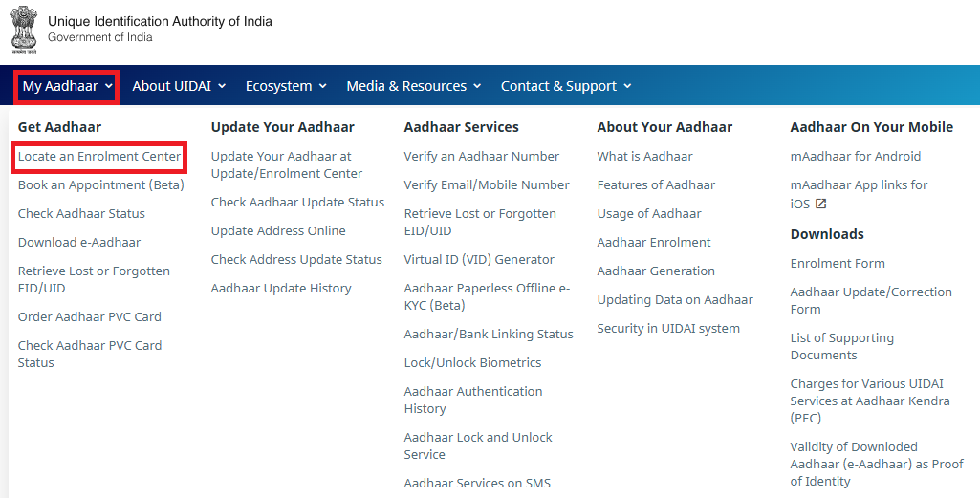Screen dimensions: 980x498
Task: Click the Government of India emblem logo
Action: point(23,29)
